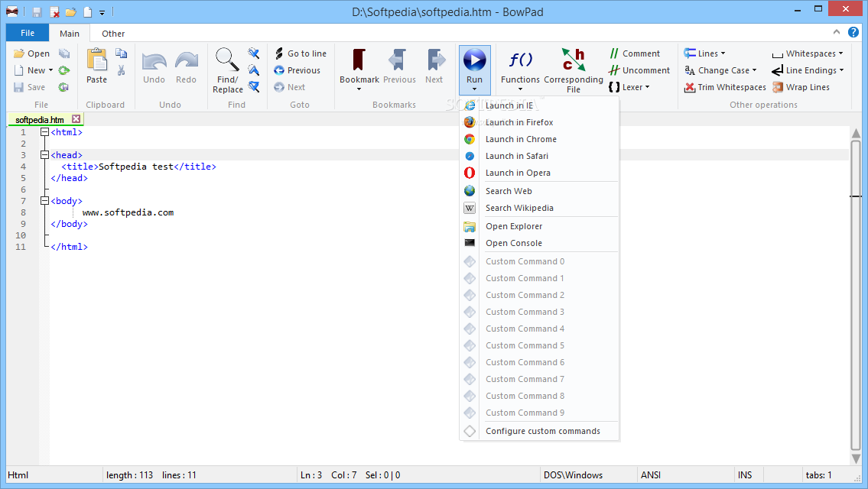Click the Redo arrow icon
The image size is (868, 489).
(x=187, y=61)
